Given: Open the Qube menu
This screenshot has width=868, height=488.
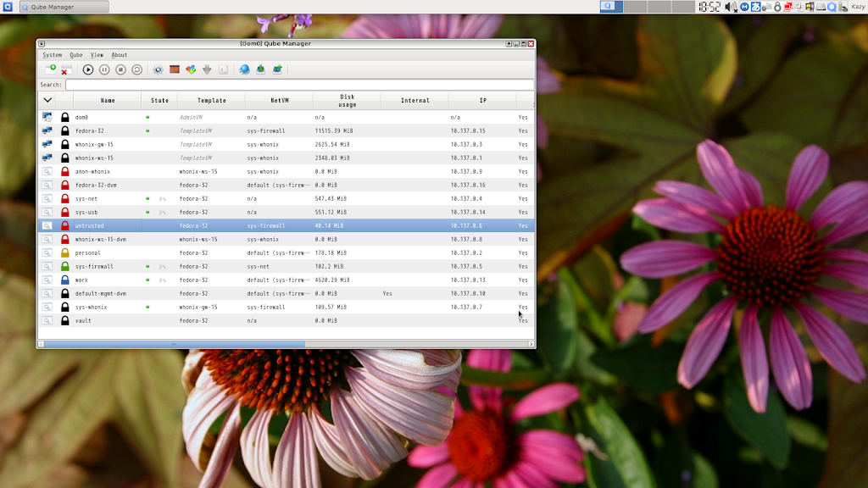Looking at the screenshot, I should click(75, 55).
